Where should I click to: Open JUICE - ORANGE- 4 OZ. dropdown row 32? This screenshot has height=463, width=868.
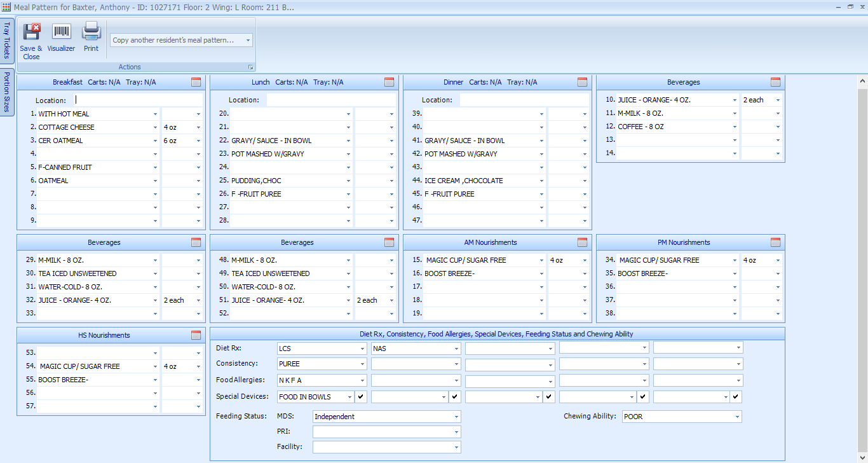pos(156,300)
